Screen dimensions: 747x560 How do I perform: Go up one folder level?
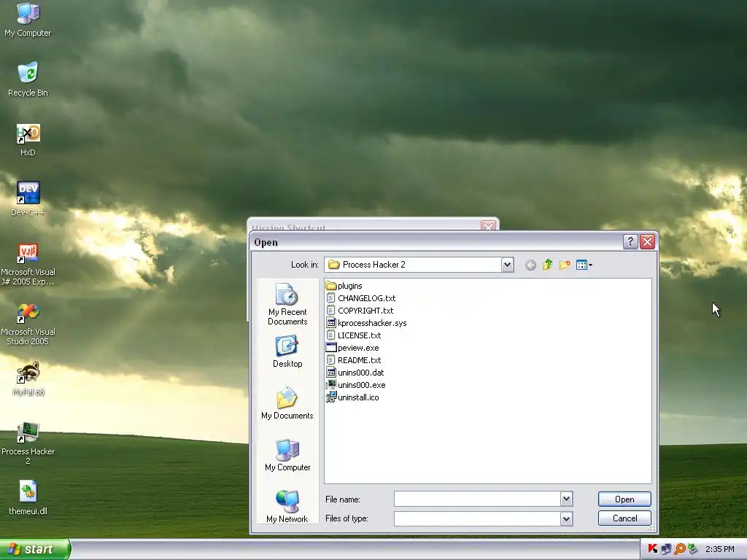click(x=547, y=265)
